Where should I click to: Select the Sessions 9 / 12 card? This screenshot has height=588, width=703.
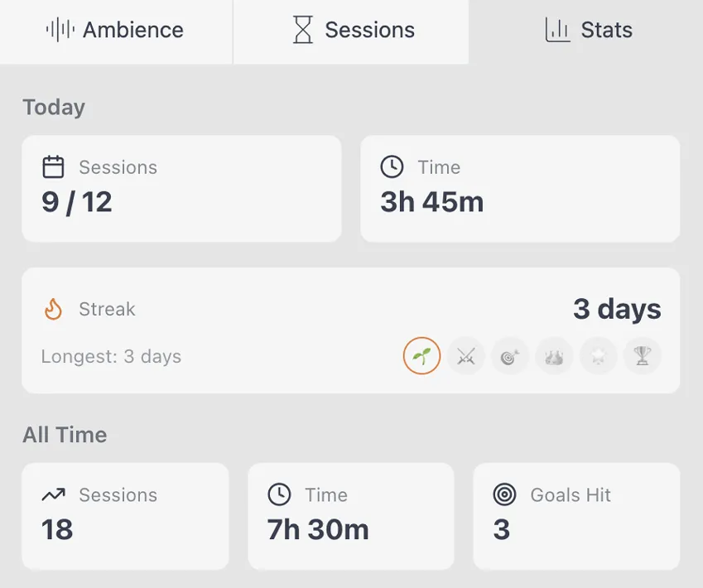click(x=181, y=188)
